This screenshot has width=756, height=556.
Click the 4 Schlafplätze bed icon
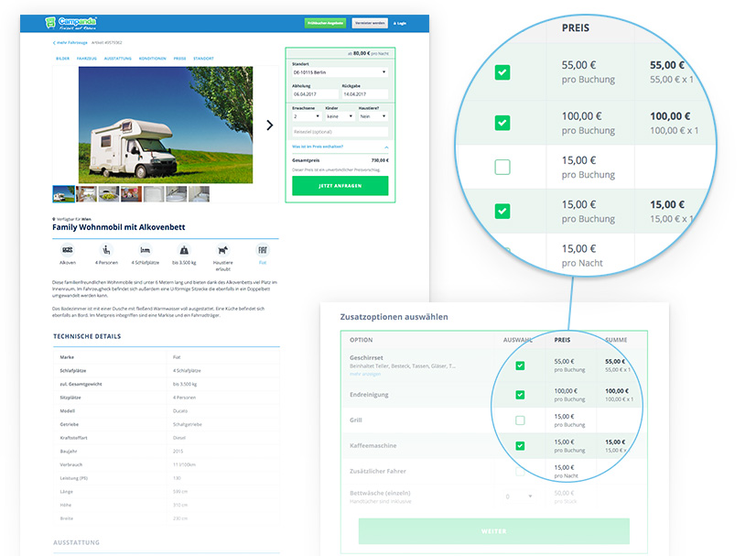[x=144, y=249]
